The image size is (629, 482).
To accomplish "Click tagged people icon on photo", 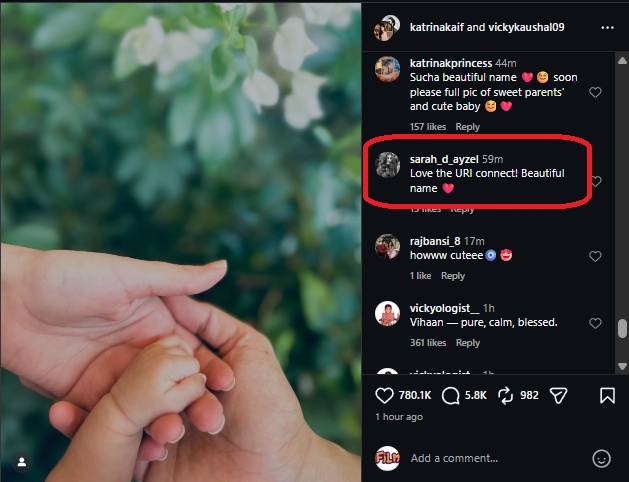I will pos(22,462).
